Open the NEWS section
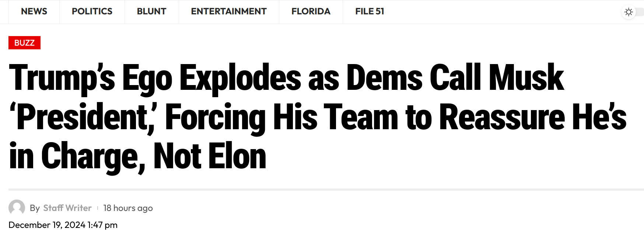644x236 pixels. coord(34,11)
